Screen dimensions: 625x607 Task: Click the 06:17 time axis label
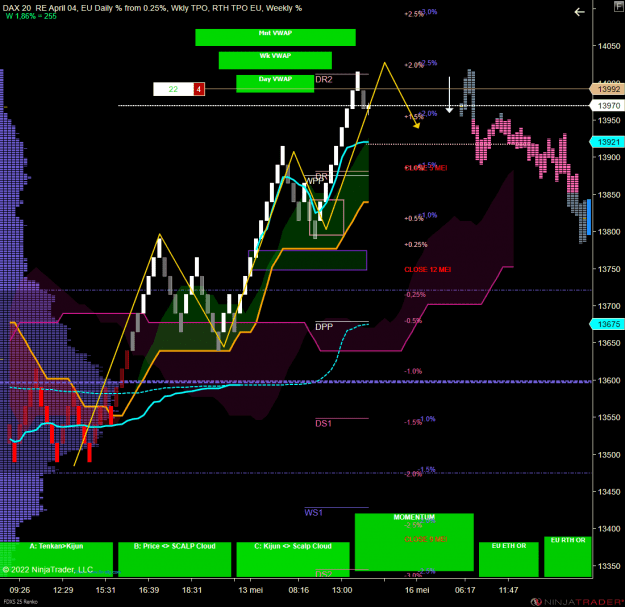465,590
